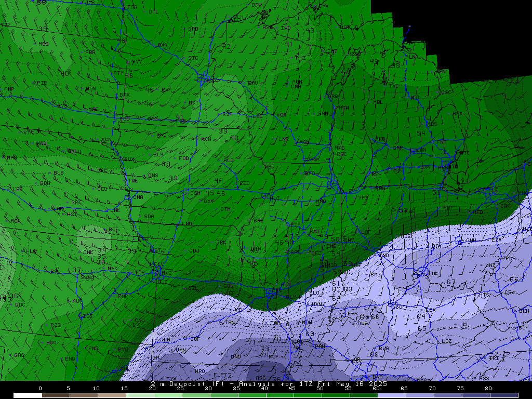Screen dimensions: 532x399
Task: Click the IWD station label
Action: click(x=286, y=28)
